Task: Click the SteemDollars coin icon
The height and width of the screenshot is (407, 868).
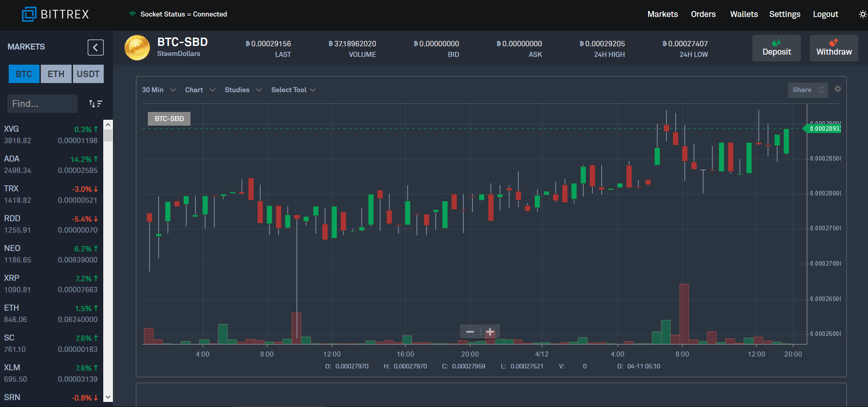Action: 137,48
